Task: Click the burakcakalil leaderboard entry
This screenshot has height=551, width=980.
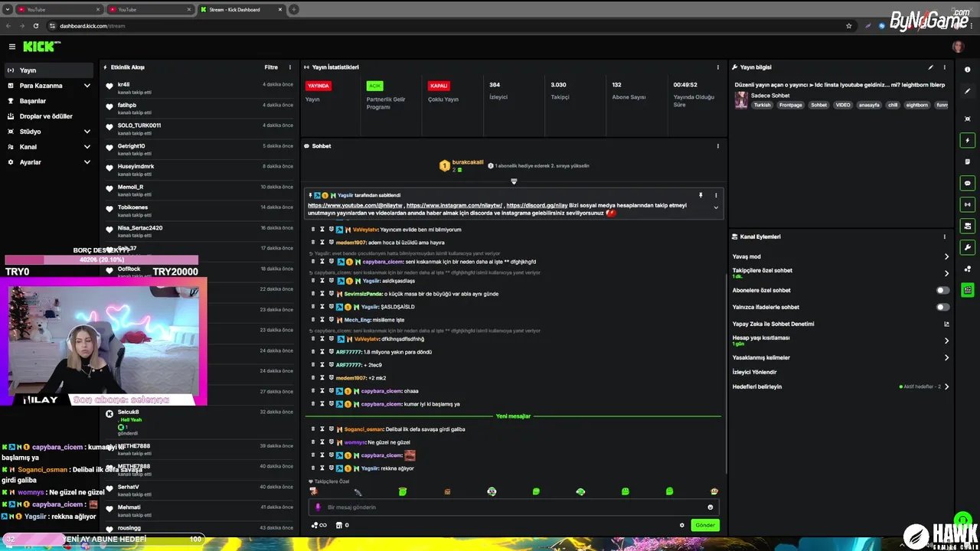Action: click(x=462, y=165)
